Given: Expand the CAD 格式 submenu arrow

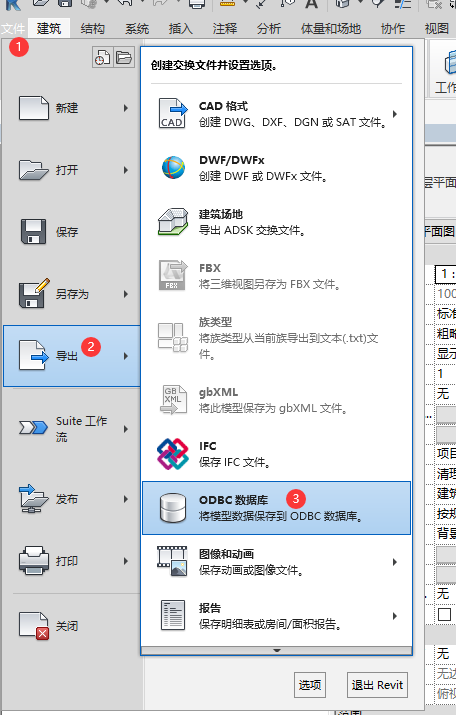Looking at the screenshot, I should click(x=395, y=114).
